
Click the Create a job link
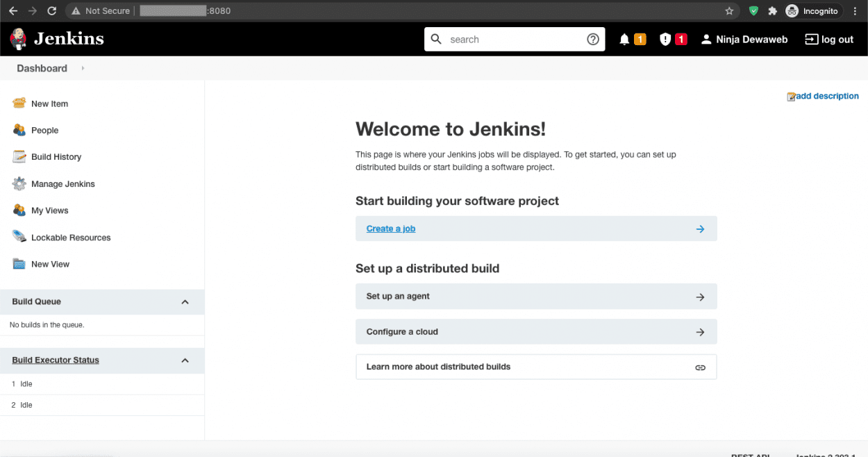(x=390, y=228)
